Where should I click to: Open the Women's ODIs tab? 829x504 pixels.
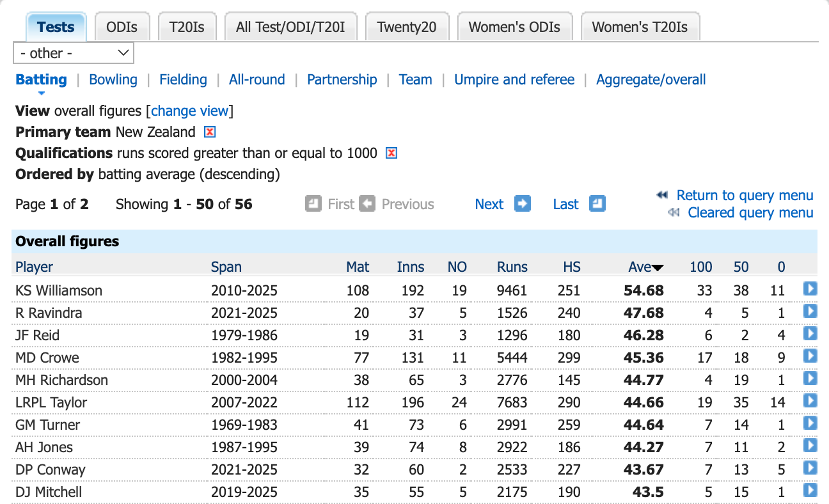(x=514, y=27)
